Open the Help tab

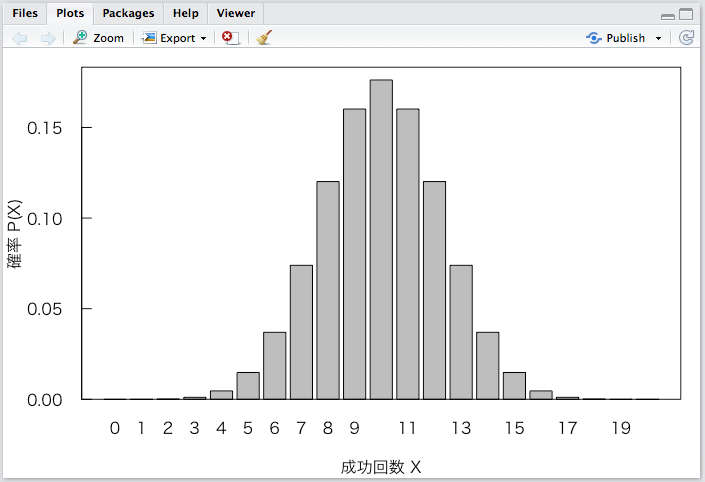point(185,13)
